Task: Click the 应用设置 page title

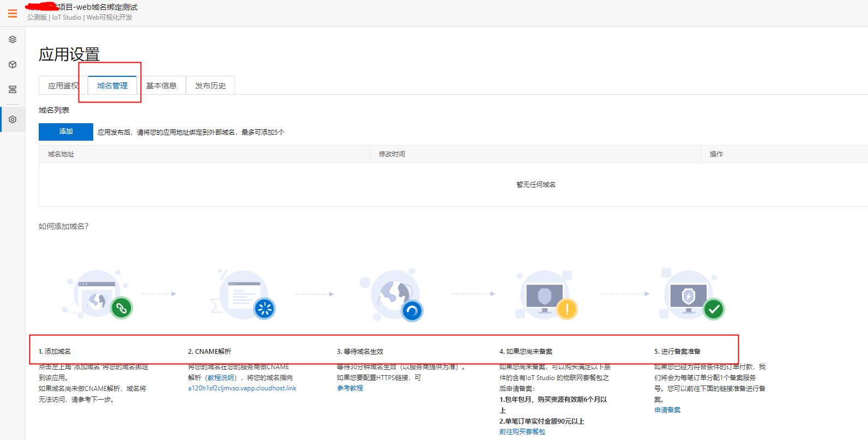Action: pos(69,55)
